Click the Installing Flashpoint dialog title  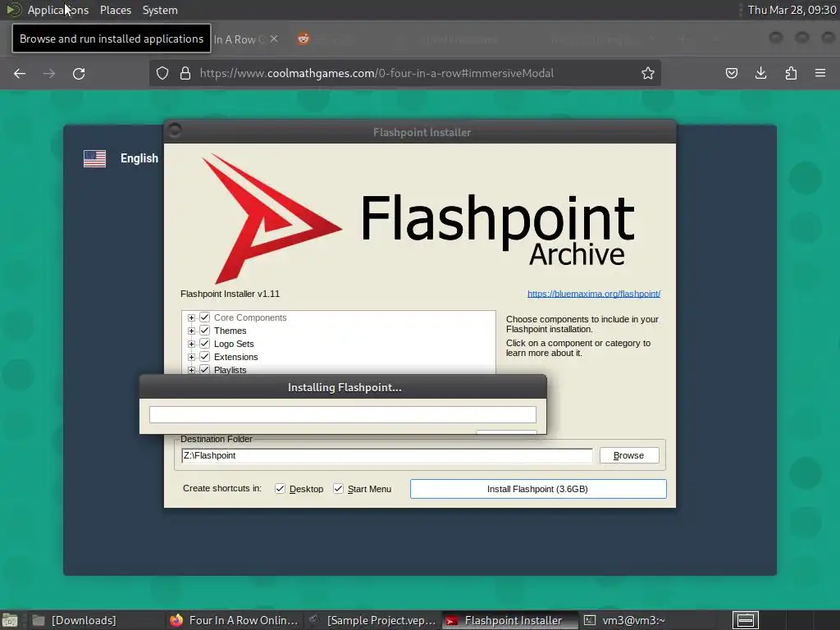[x=345, y=387]
